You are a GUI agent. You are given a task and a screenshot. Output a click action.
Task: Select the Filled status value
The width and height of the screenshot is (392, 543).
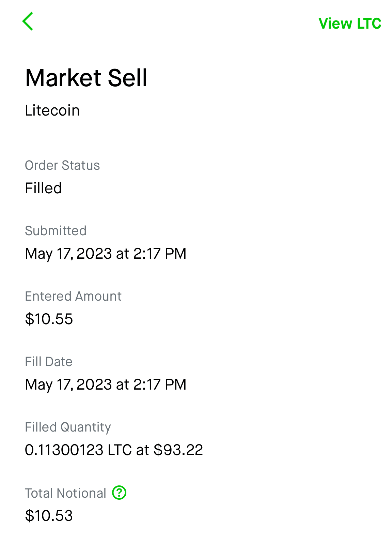[x=44, y=188]
